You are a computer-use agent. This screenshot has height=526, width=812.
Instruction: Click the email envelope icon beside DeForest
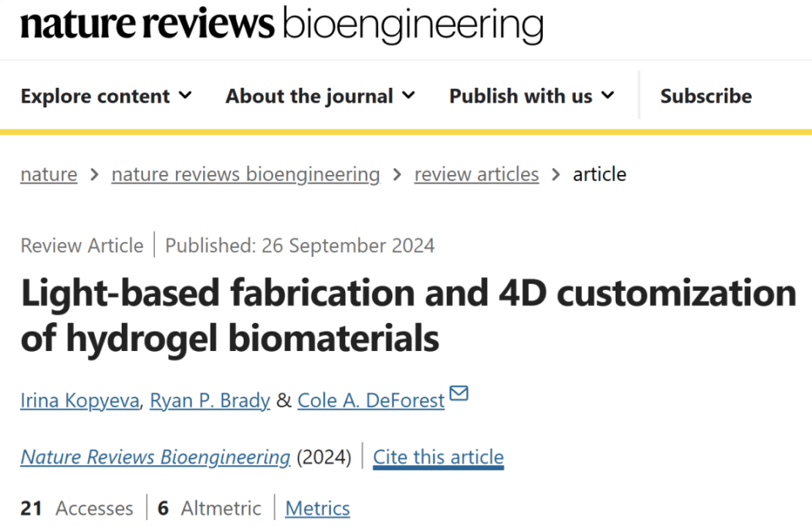(458, 393)
